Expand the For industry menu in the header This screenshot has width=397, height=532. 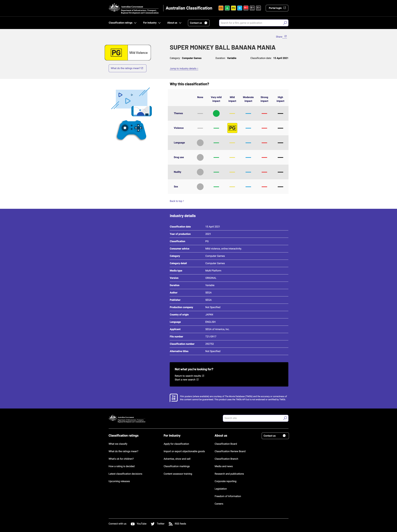pos(152,23)
